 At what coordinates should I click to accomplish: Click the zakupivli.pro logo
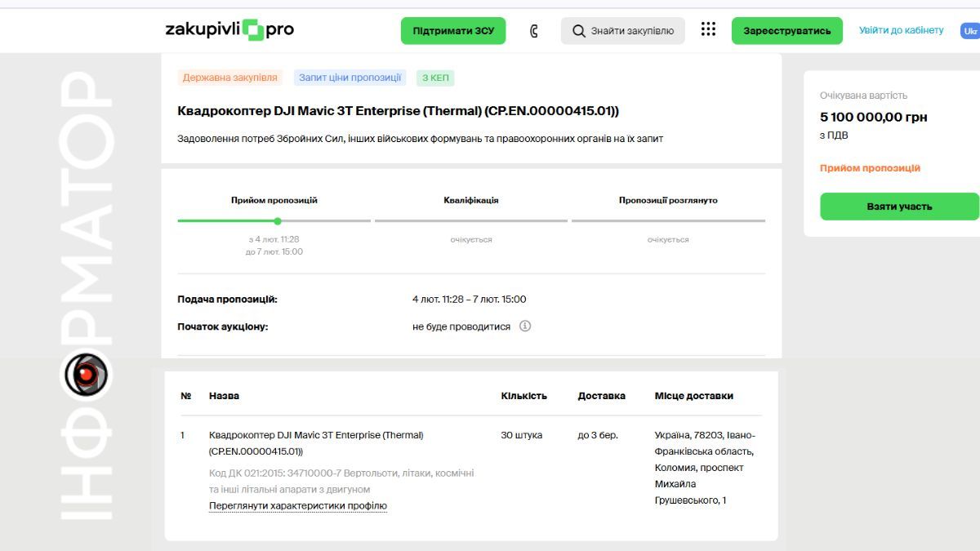229,30
